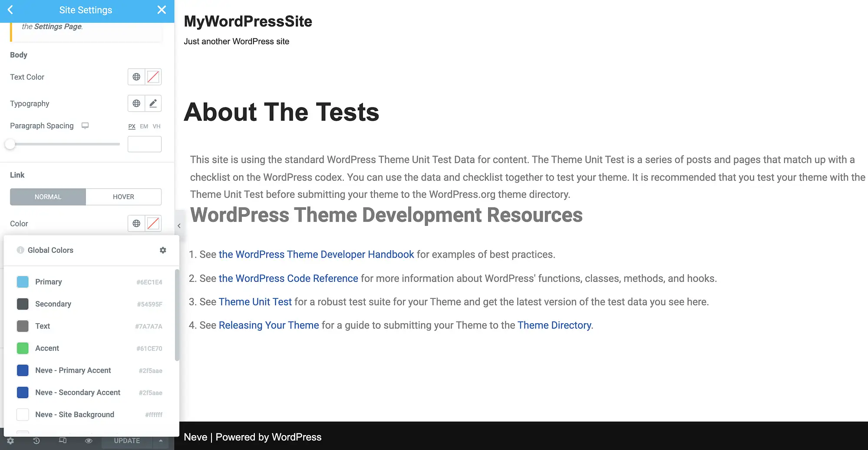Open global colors for Link Color
Image resolution: width=868 pixels, height=450 pixels.
click(136, 223)
